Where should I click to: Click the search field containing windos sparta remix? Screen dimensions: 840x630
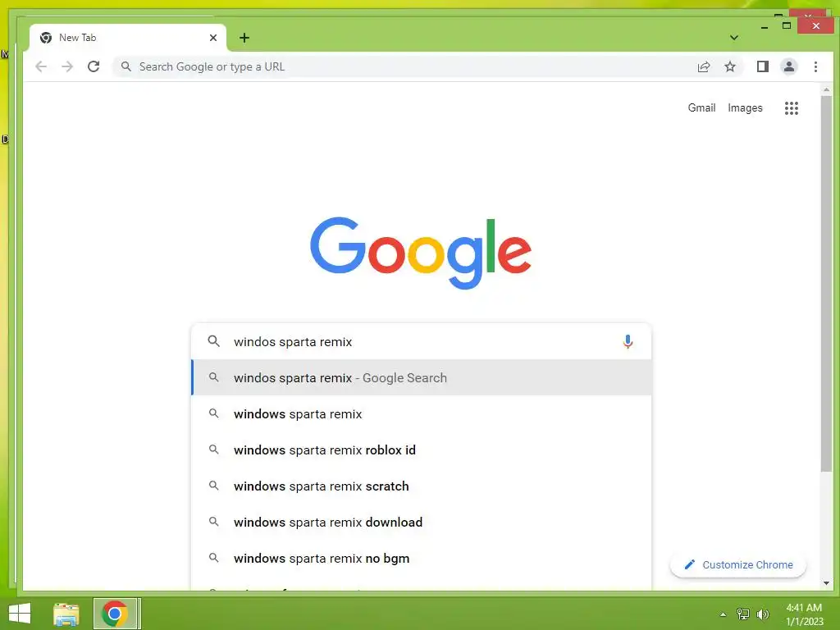click(x=421, y=341)
